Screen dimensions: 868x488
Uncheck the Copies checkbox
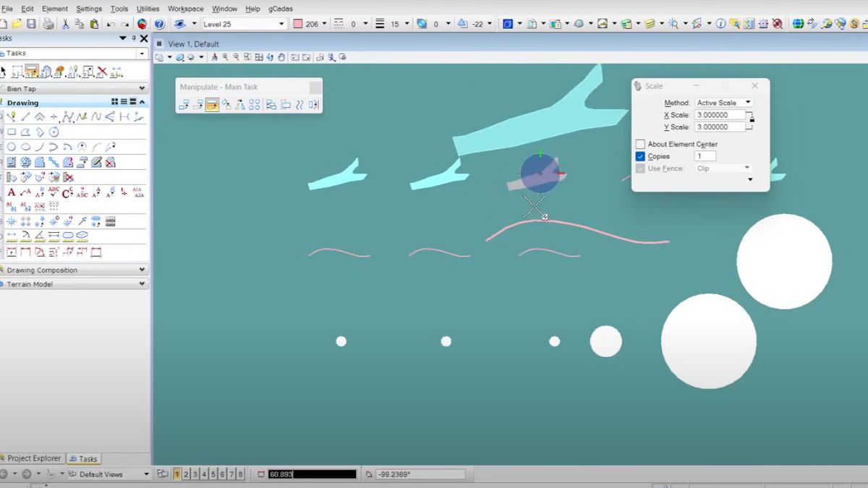[x=640, y=156]
